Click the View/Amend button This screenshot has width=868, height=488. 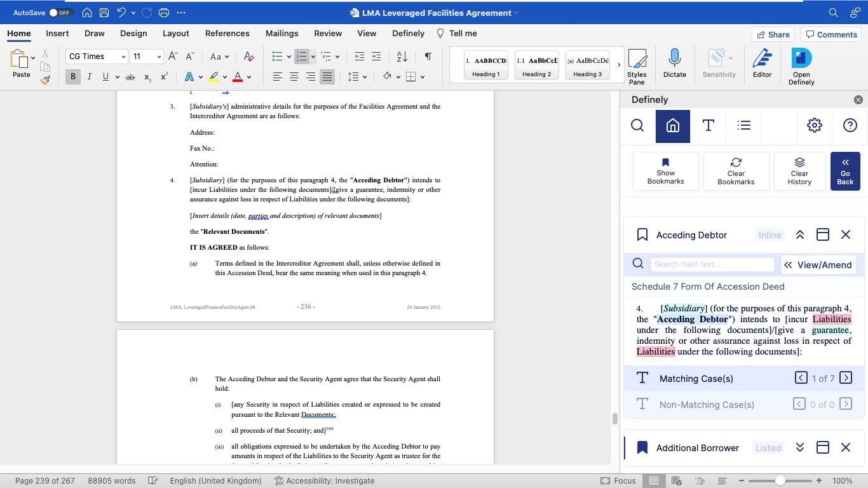[817, 265]
